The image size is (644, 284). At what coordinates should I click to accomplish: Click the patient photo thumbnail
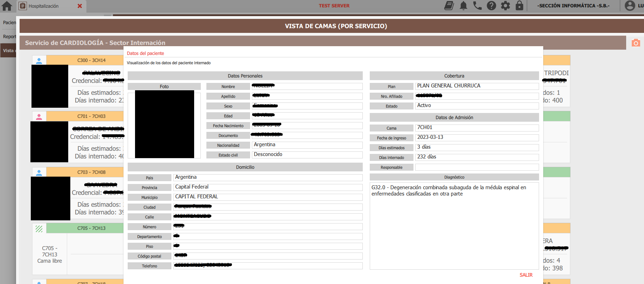pyautogui.click(x=164, y=124)
